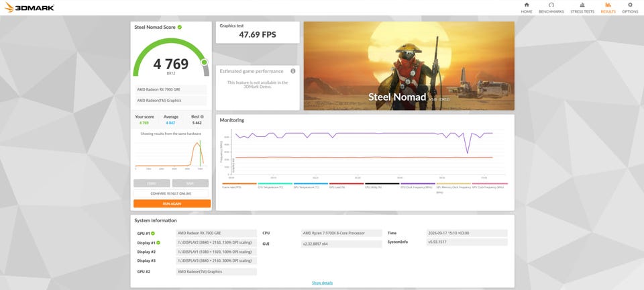The height and width of the screenshot is (290, 644).
Task: Click the Display #3 300% DPI scaling field
Action: pos(216,261)
